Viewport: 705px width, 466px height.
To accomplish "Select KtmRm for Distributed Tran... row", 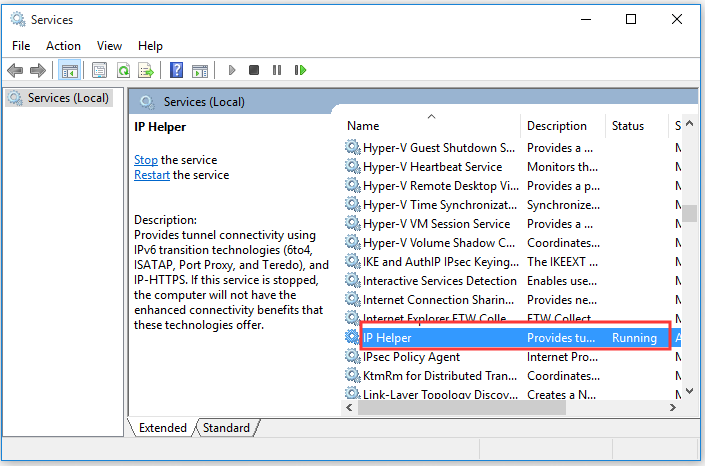I will (513, 376).
